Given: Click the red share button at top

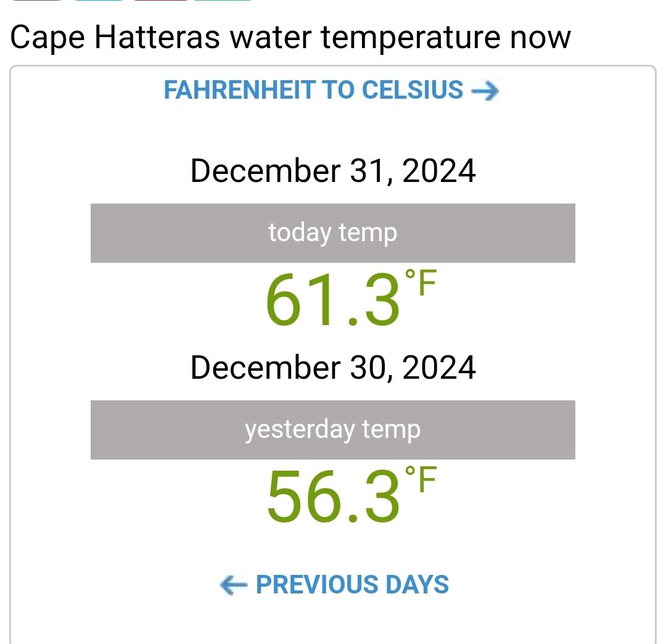Looking at the screenshot, I should [x=160, y=1].
